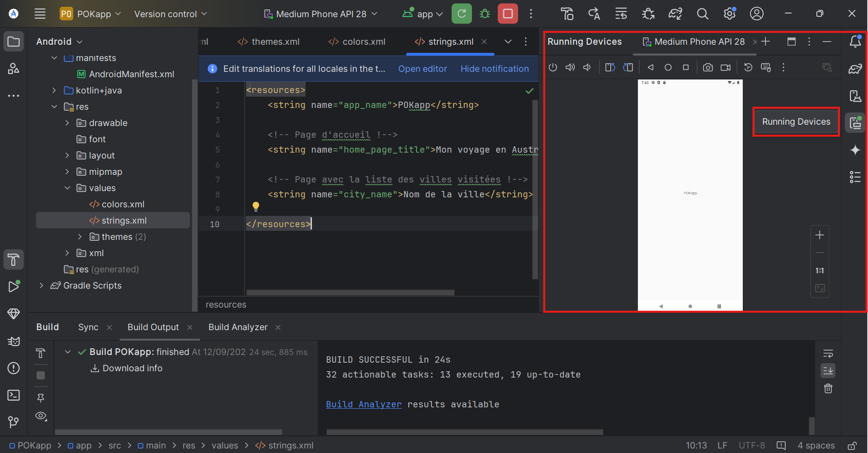Open the POKapp project dropdown
The height and width of the screenshot is (453, 868).
[x=90, y=14]
